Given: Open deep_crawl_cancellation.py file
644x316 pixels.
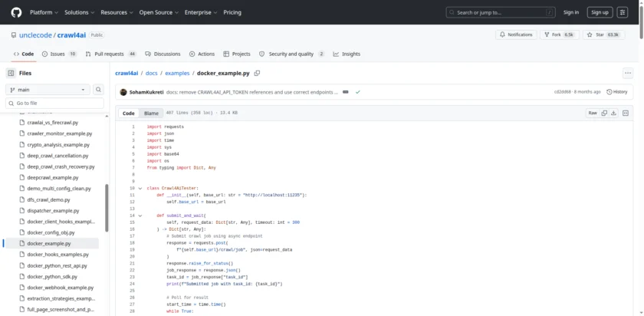Looking at the screenshot, I should pos(58,156).
